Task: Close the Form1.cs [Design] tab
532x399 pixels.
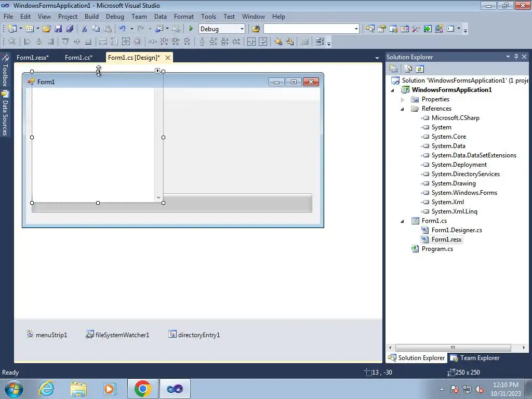Action: point(168,58)
